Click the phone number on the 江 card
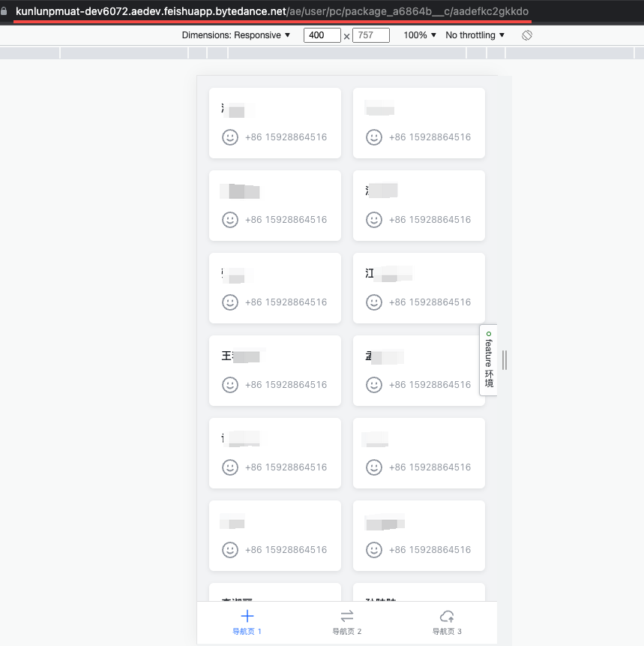644x646 pixels. point(430,302)
